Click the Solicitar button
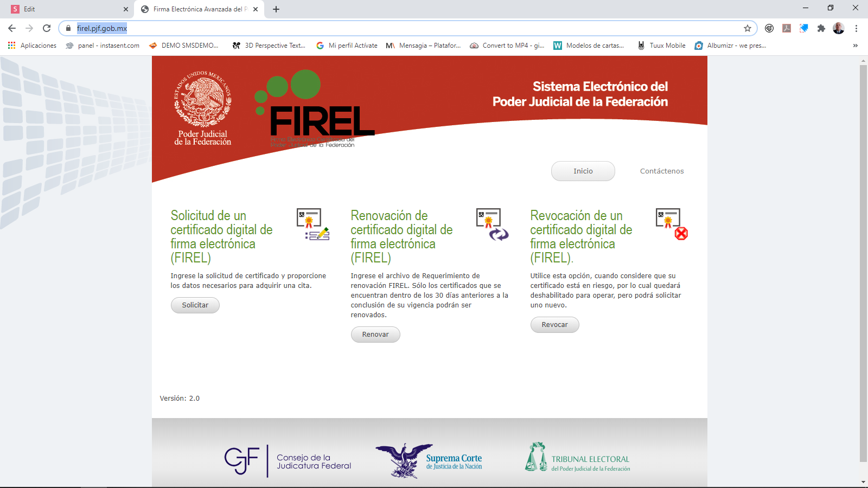This screenshot has width=868, height=488. tap(195, 305)
